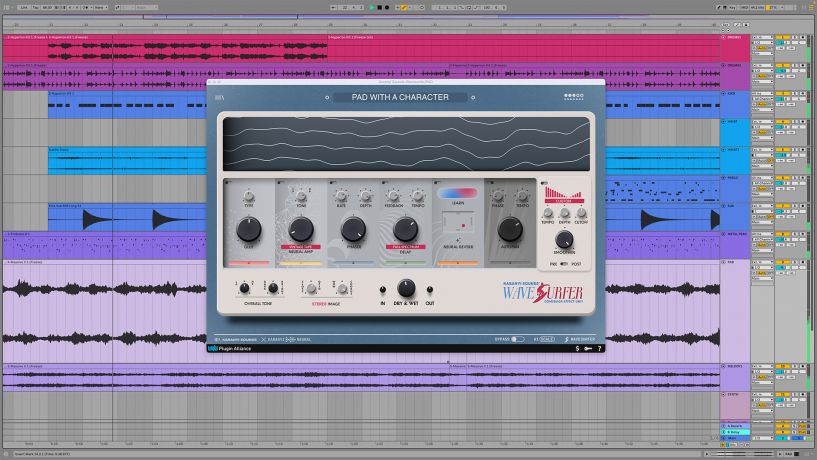The height and width of the screenshot is (460, 817).
Task: Open the PAD WITH A CHARACTER preset menu
Action: [400, 97]
